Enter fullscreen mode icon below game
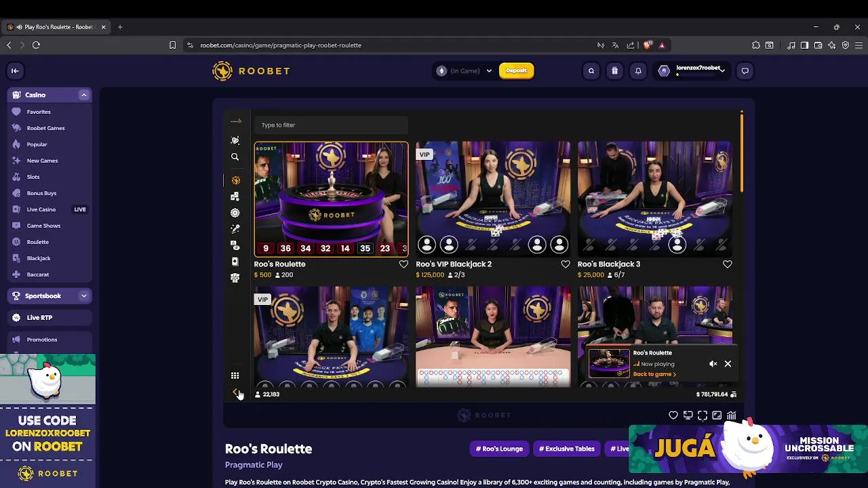The height and width of the screenshot is (488, 868). click(x=703, y=415)
